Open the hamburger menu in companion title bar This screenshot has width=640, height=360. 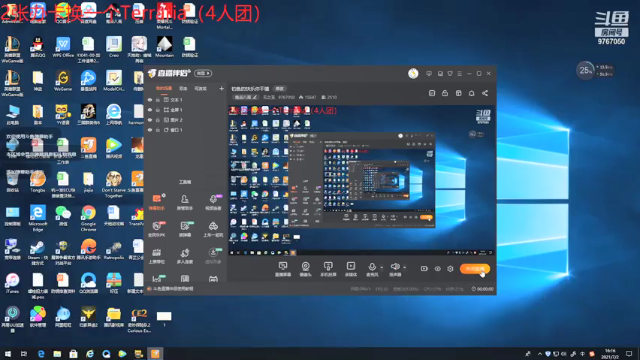460,73
